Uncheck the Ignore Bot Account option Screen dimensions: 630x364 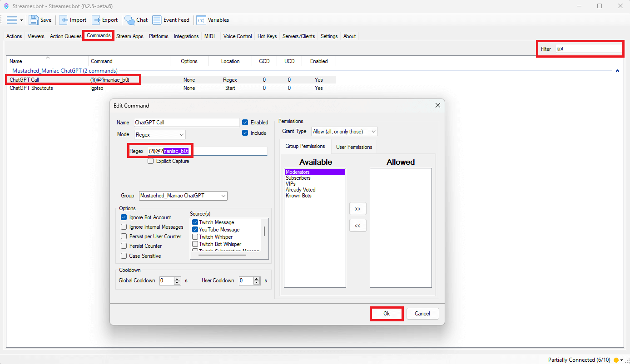pos(124,217)
